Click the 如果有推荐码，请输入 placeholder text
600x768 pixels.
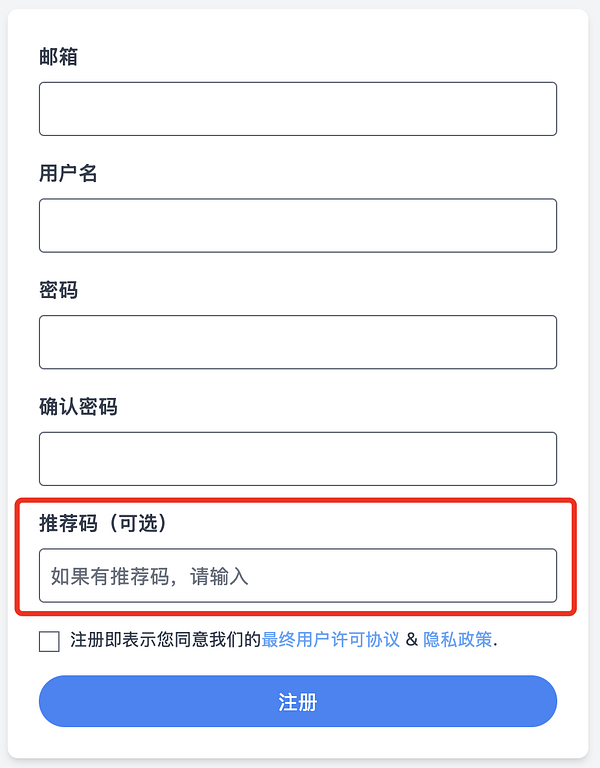pyautogui.click(x=149, y=576)
